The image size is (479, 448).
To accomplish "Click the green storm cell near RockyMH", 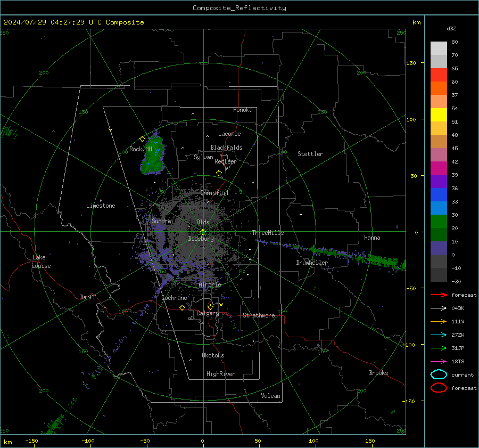I will 154,156.
